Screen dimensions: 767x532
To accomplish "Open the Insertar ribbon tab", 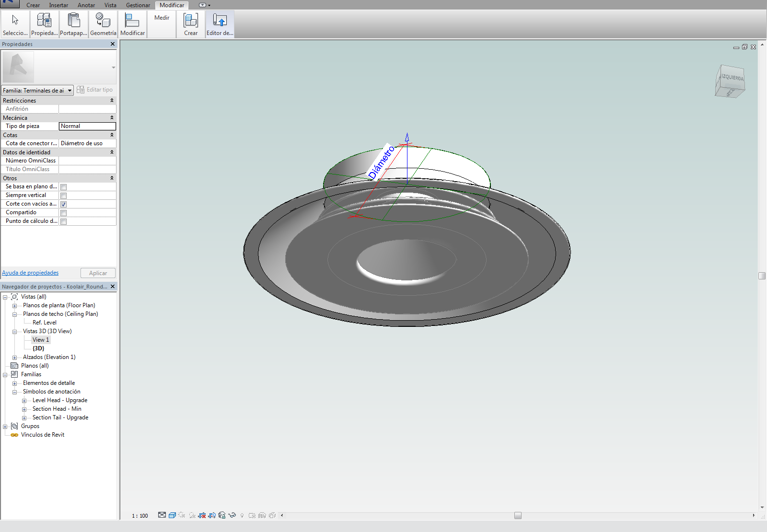I will (58, 5).
